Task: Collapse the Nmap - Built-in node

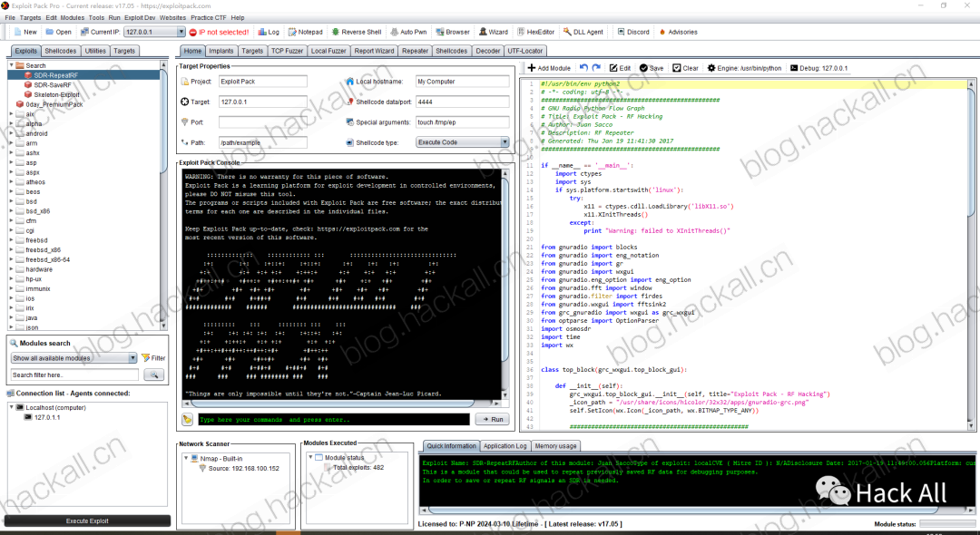Action: [x=186, y=458]
